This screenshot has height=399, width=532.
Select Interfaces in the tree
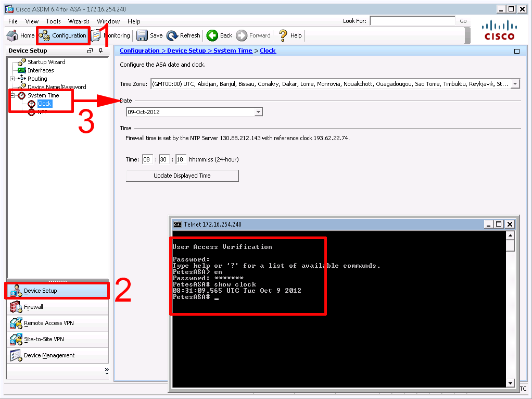pos(41,70)
